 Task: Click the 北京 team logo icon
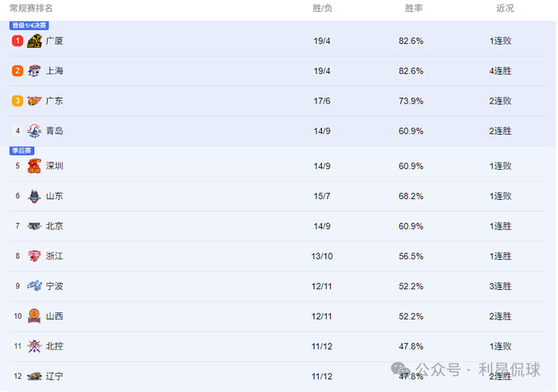click(34, 226)
